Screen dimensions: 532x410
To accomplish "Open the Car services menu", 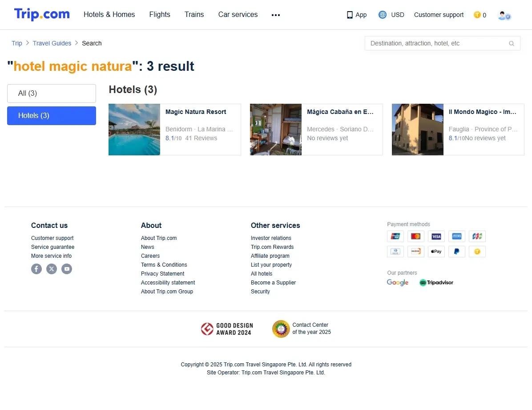I will [x=238, y=15].
